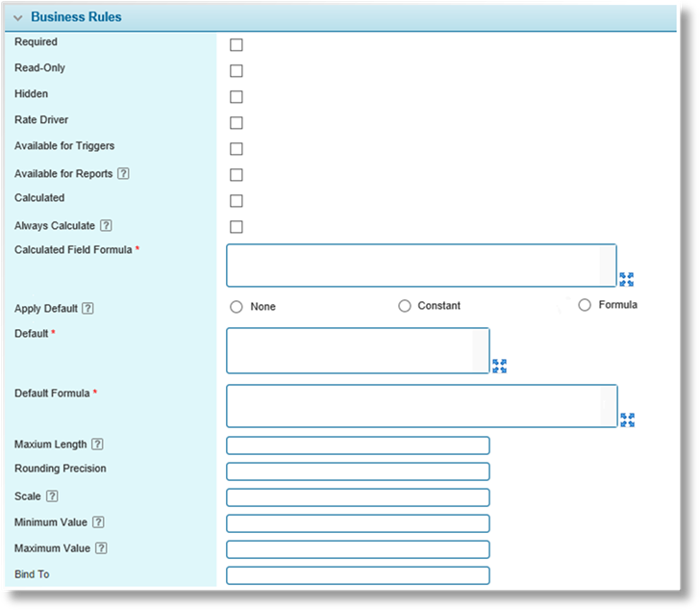Click the Minimum Value input field
This screenshot has height=610, width=700.
[x=358, y=523]
